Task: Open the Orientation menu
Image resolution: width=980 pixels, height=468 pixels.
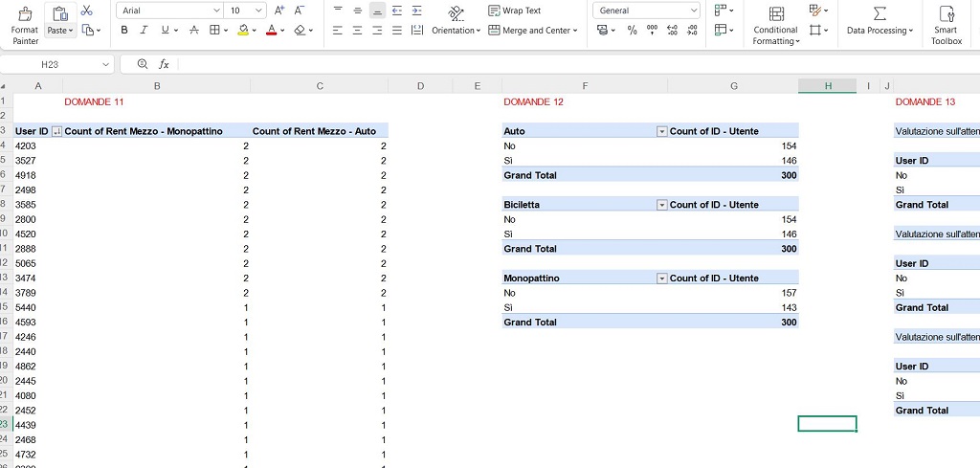Action: point(457,21)
